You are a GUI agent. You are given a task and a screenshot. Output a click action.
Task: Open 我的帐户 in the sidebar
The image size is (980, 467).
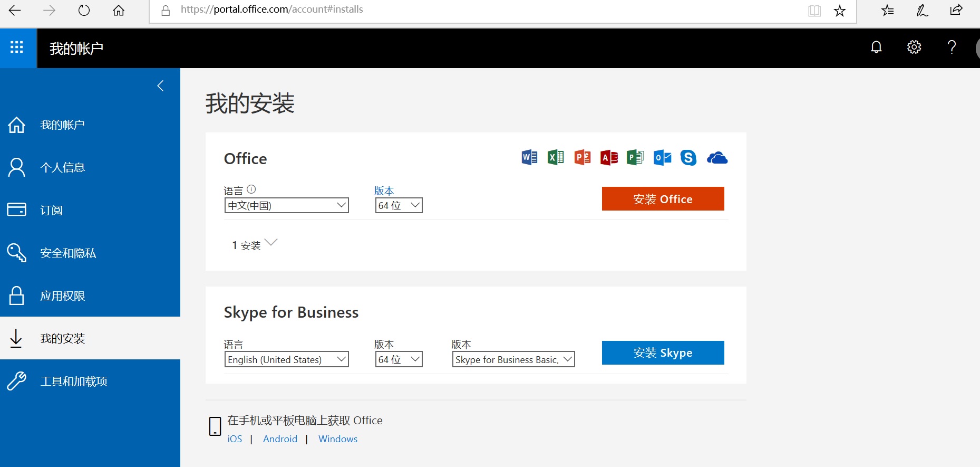tap(90, 125)
